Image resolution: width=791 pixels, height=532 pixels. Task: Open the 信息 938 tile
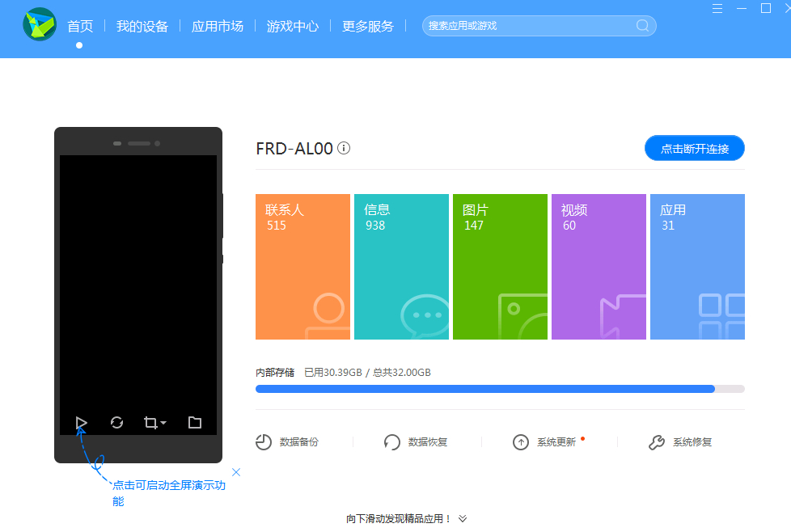pyautogui.click(x=401, y=267)
